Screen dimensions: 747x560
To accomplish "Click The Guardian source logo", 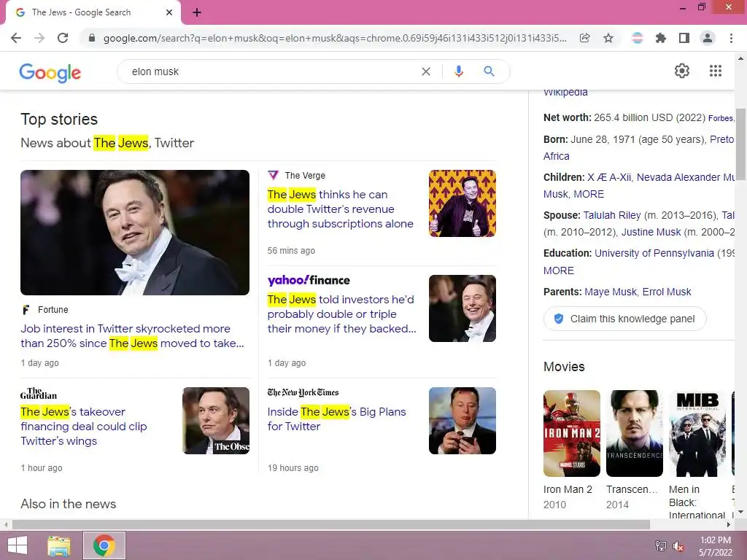I will click(39, 393).
